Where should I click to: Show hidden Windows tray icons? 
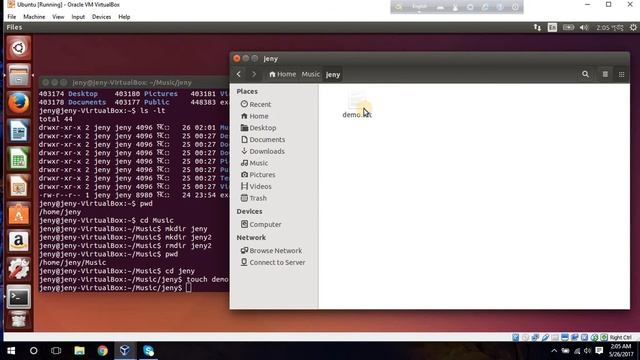(554, 351)
